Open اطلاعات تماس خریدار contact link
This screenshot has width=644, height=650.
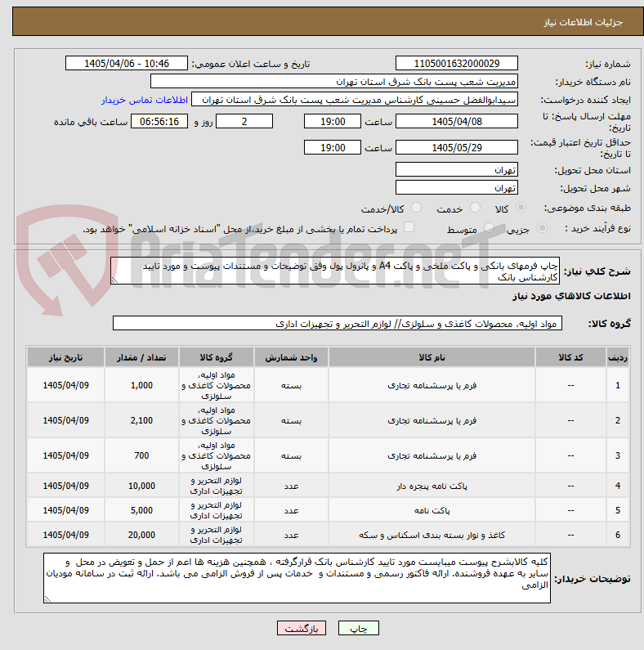point(145,101)
